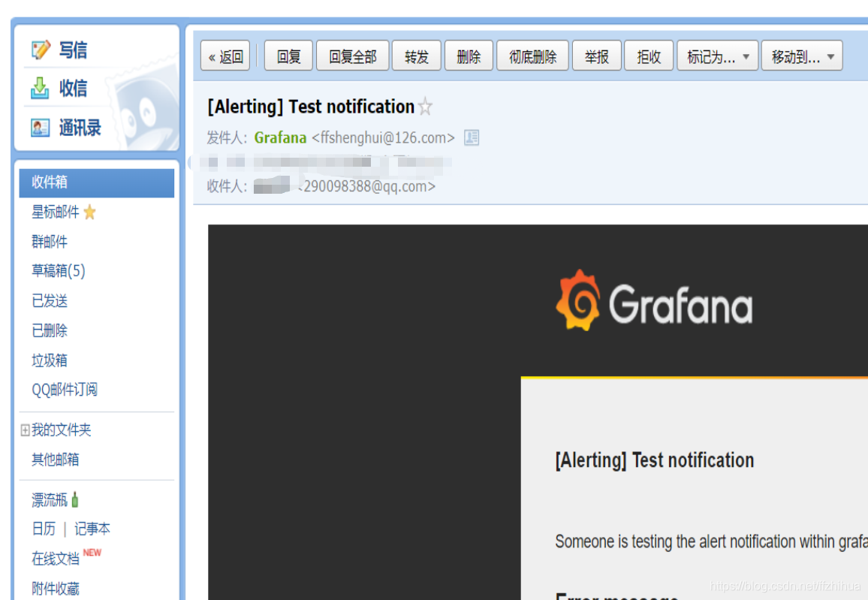Open 日历 calendar link
This screenshot has width=868, height=600.
44,529
